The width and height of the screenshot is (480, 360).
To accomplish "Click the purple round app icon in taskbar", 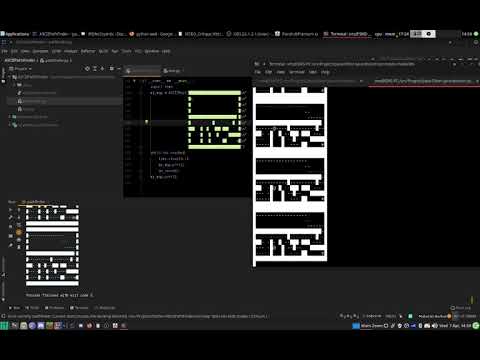I will [x=32, y=326].
